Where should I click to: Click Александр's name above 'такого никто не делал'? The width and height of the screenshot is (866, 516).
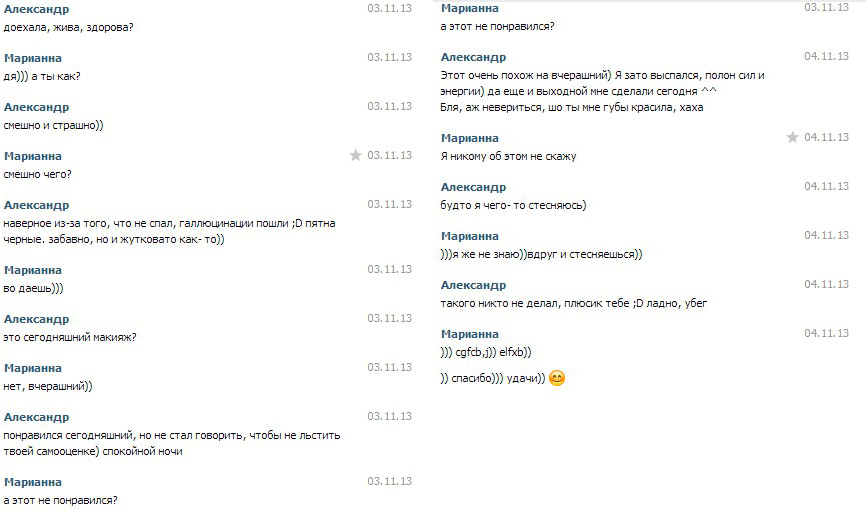tap(473, 286)
